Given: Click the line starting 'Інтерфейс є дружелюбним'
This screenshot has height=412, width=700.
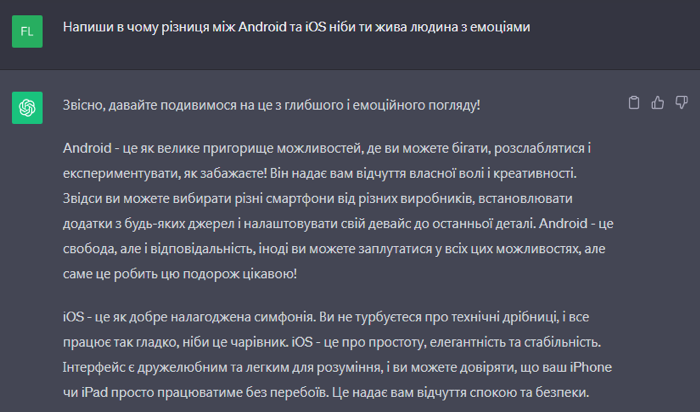Looking at the screenshot, I should tap(337, 367).
